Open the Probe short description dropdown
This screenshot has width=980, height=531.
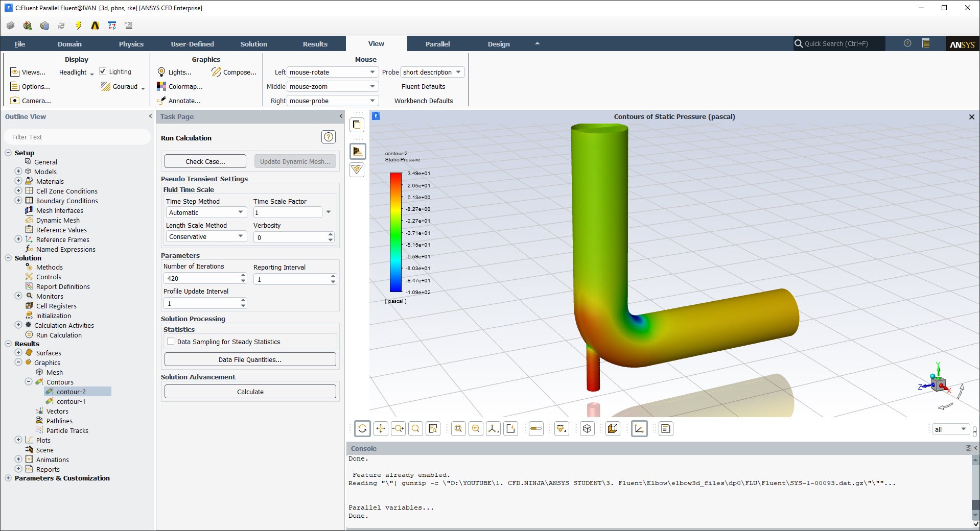[x=432, y=72]
